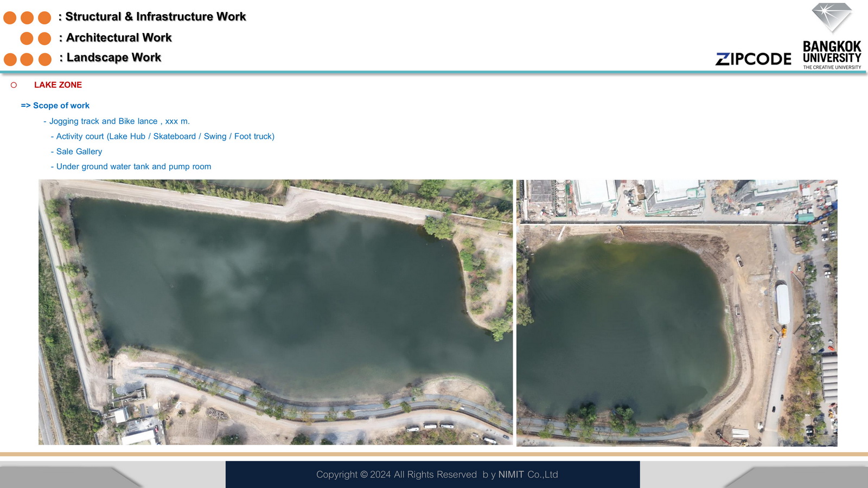868x488 pixels.
Task: Select the Architectural Work heading
Action: (118, 37)
